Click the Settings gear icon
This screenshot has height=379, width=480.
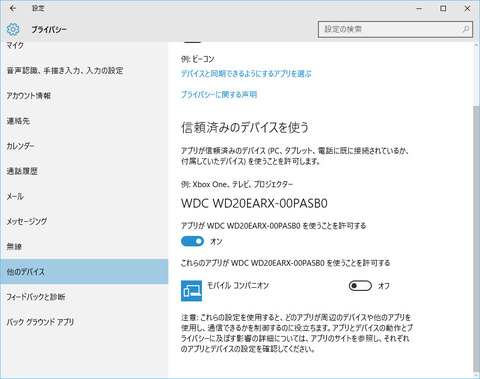coord(13,29)
